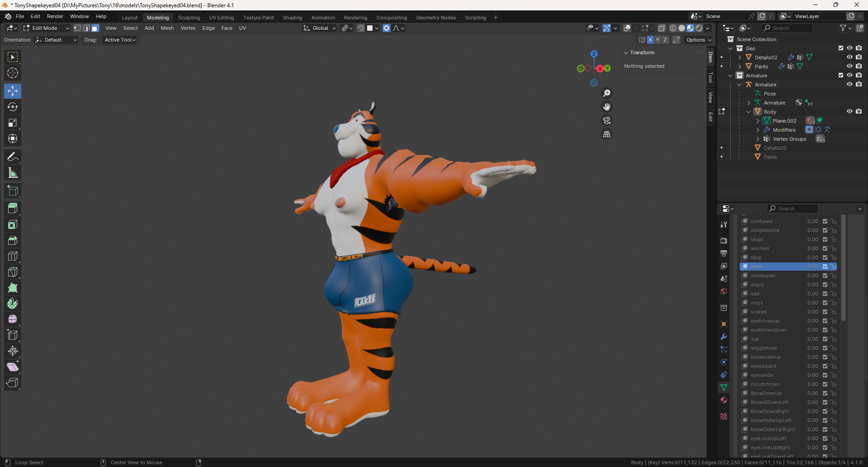Screen dimensions: 868x467
Task: Click the outliner search field
Action: point(788,28)
